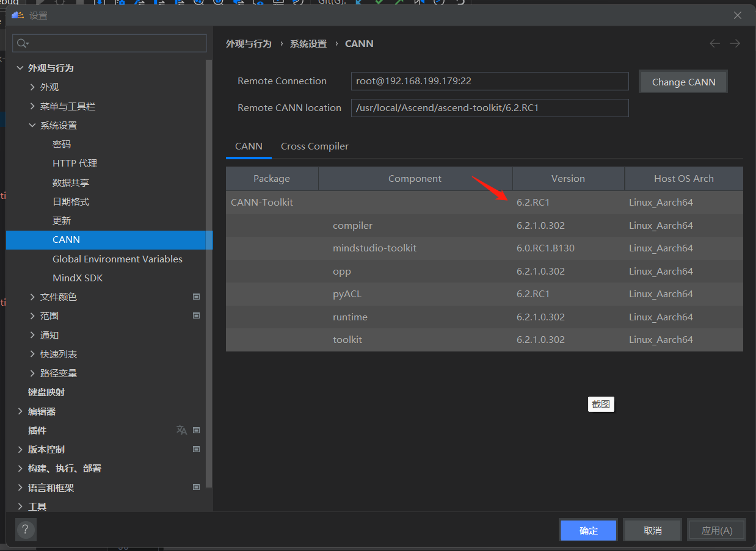
Task: Click the Remote CANN location field
Action: pos(489,108)
